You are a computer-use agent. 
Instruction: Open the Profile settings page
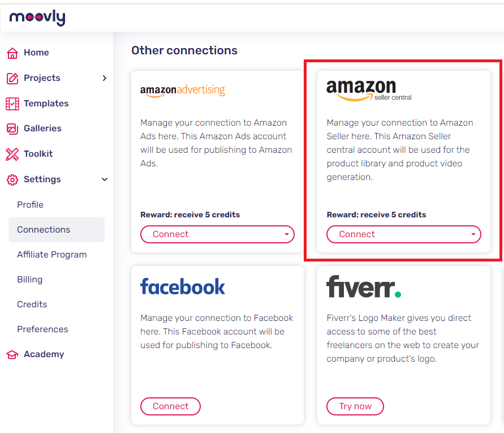(x=30, y=204)
